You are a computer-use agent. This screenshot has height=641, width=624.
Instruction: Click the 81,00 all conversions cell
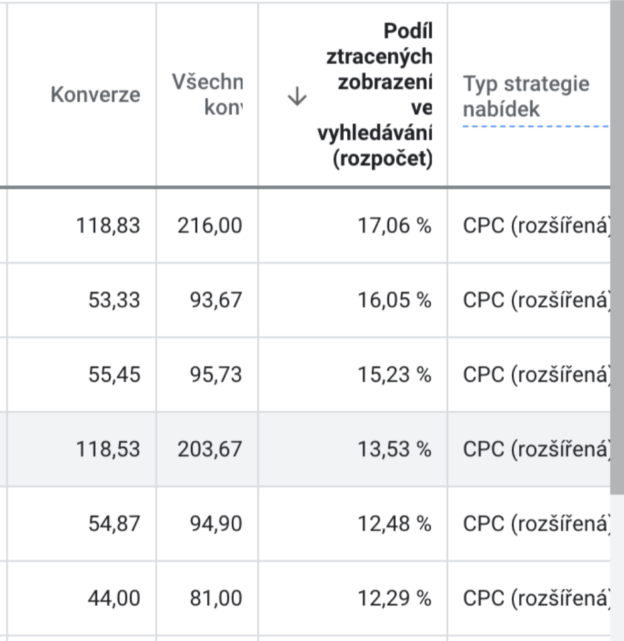coord(207,598)
